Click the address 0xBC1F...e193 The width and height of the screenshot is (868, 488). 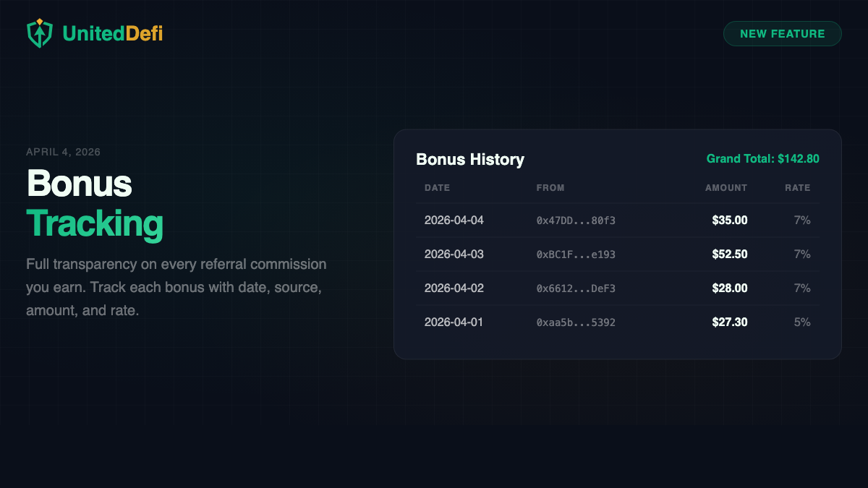coord(575,254)
